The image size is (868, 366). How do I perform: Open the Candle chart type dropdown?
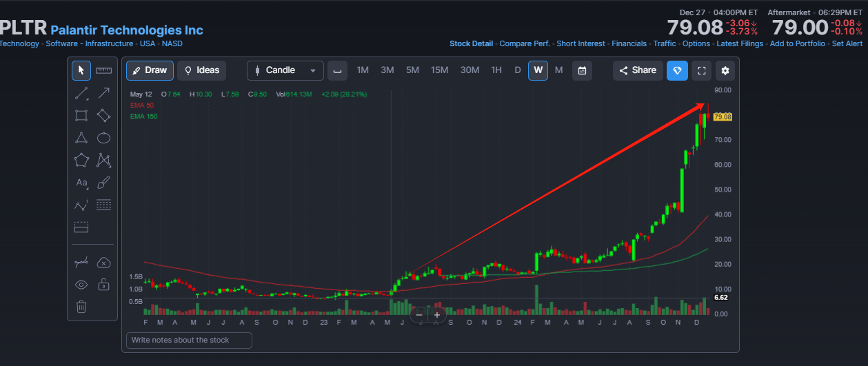(285, 70)
